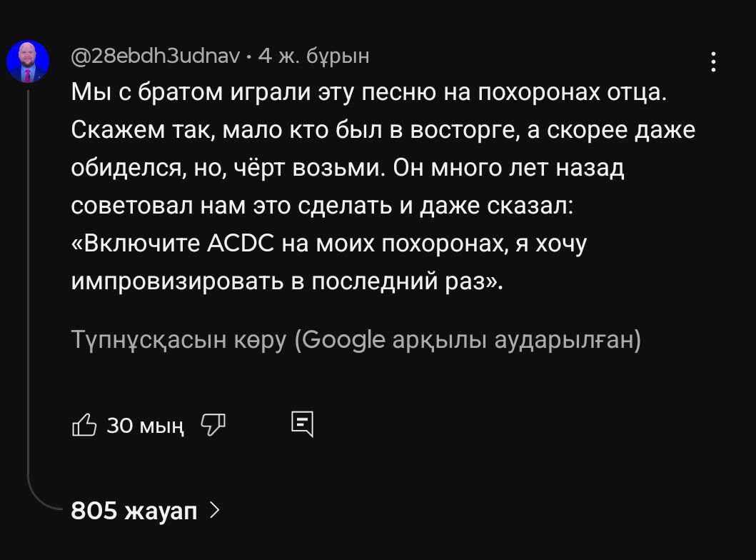Click the reply icon under the comment
The height and width of the screenshot is (560, 756).
(x=303, y=424)
